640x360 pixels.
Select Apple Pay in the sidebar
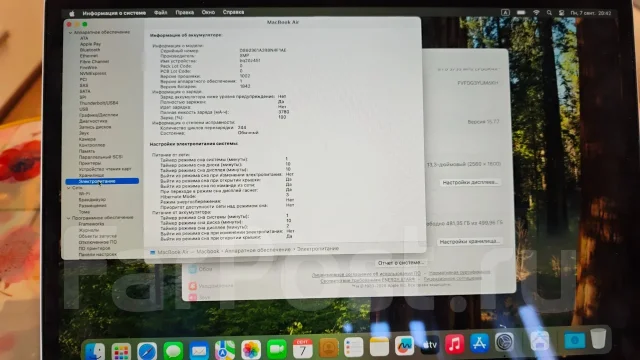click(90, 44)
